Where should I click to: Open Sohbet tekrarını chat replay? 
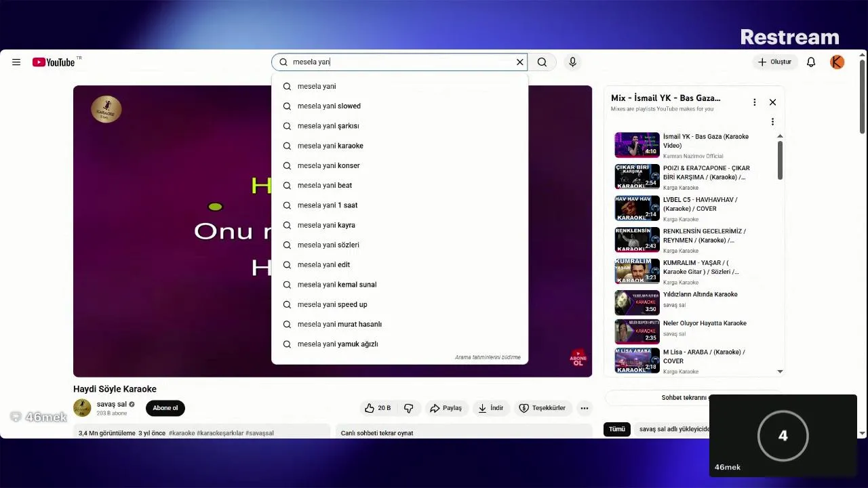click(685, 398)
